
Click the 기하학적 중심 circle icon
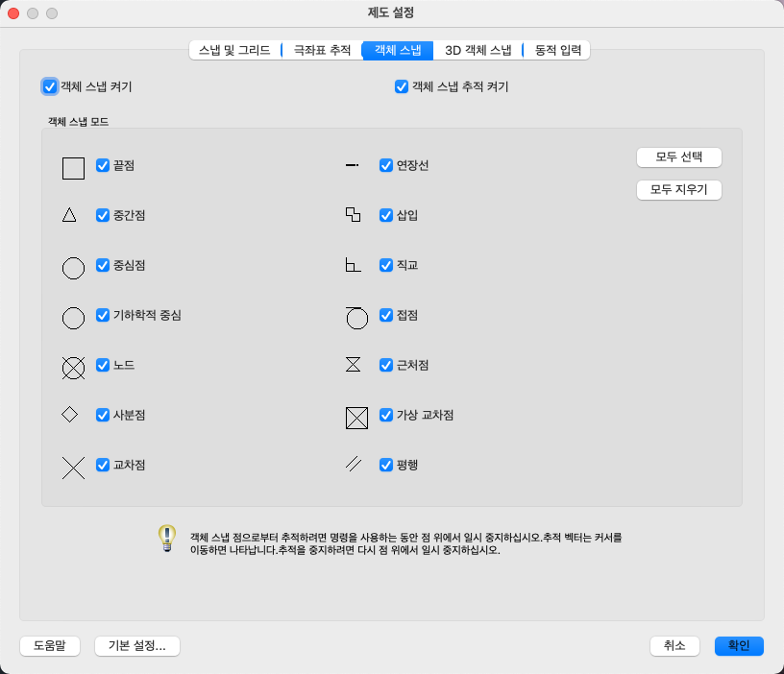[73, 318]
